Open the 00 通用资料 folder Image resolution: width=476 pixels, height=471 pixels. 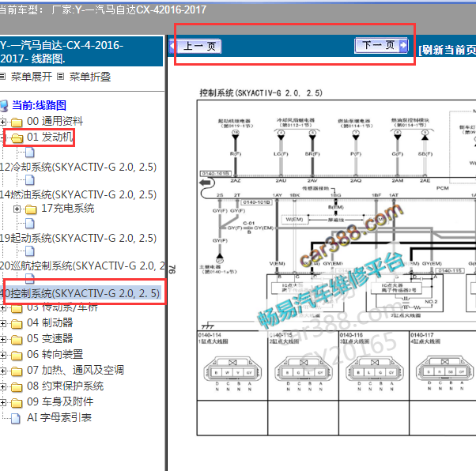[x=55, y=121]
